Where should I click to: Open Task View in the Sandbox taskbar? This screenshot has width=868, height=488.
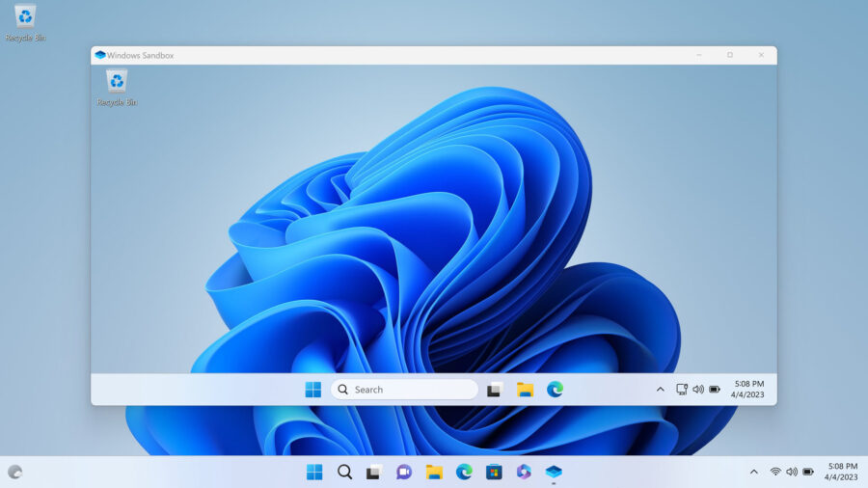click(x=495, y=390)
